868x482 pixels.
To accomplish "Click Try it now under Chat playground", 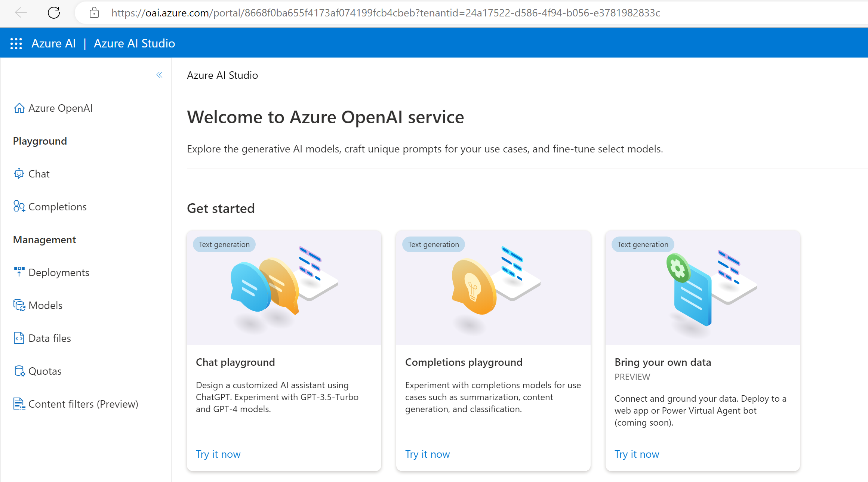I will pyautogui.click(x=218, y=454).
